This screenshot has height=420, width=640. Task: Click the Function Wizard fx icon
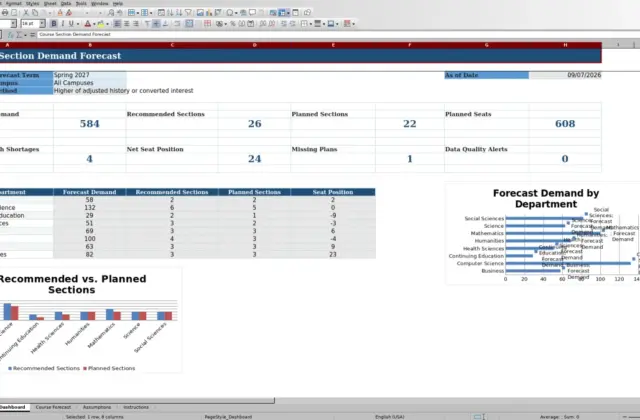pyautogui.click(x=11, y=35)
